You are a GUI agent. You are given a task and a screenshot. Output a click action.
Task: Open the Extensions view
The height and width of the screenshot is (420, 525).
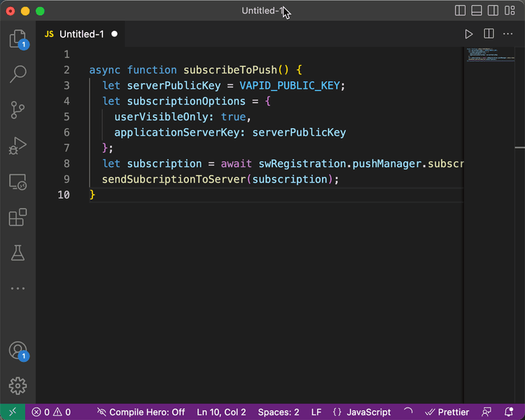click(x=17, y=218)
